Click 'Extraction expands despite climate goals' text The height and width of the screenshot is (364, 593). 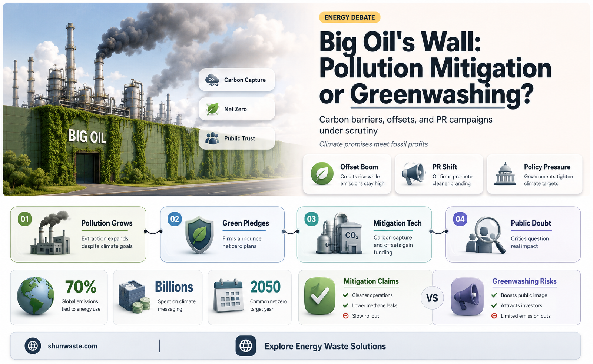pyautogui.click(x=107, y=242)
